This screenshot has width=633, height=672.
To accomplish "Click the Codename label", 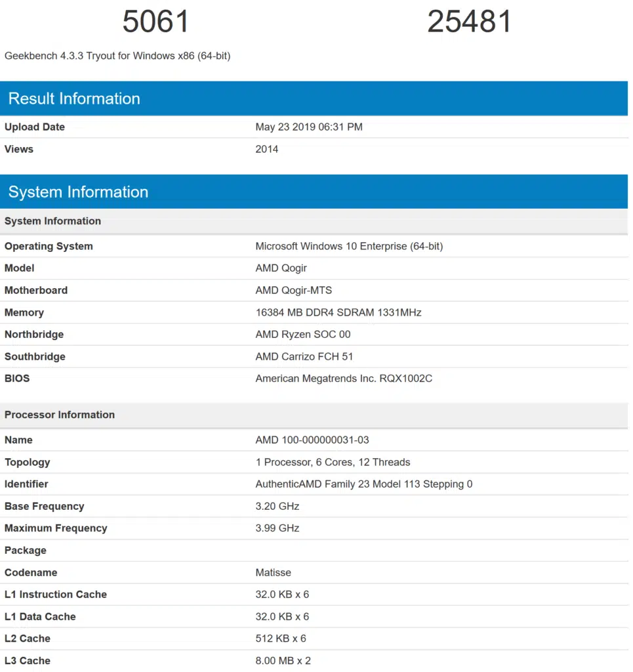I will pos(31,572).
